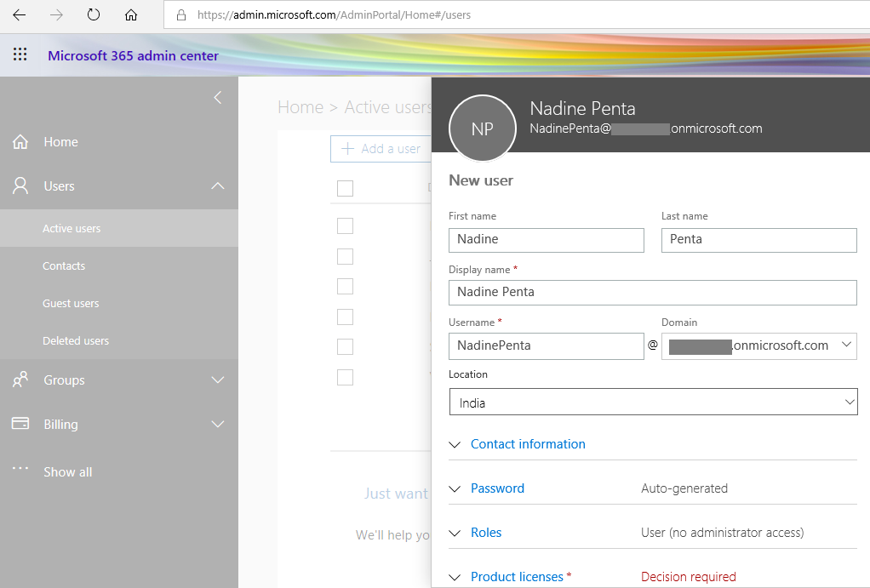Click the Users icon in navigation
This screenshot has height=588, width=870.
(20, 186)
